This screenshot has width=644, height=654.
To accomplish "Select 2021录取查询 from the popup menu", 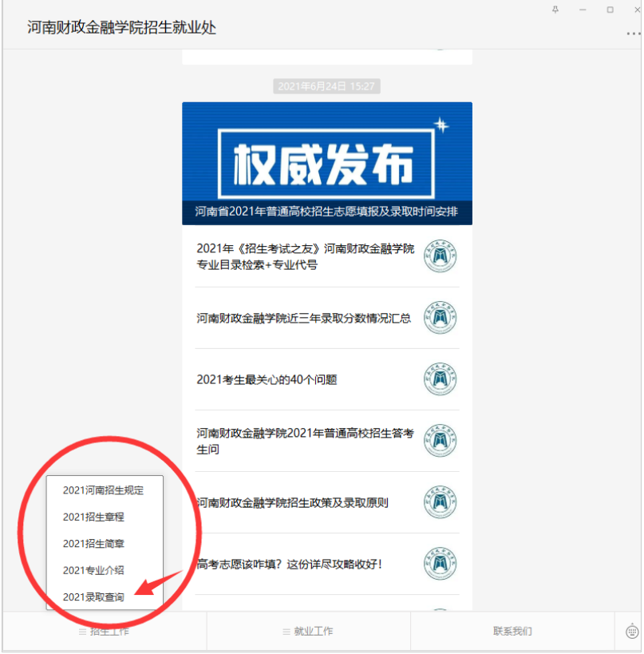I will (94, 597).
